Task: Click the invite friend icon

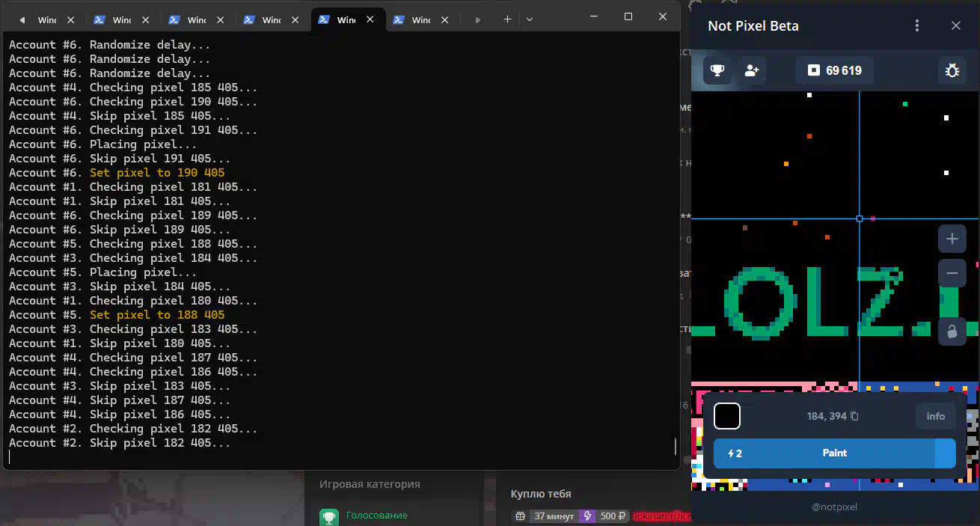Action: [x=752, y=70]
